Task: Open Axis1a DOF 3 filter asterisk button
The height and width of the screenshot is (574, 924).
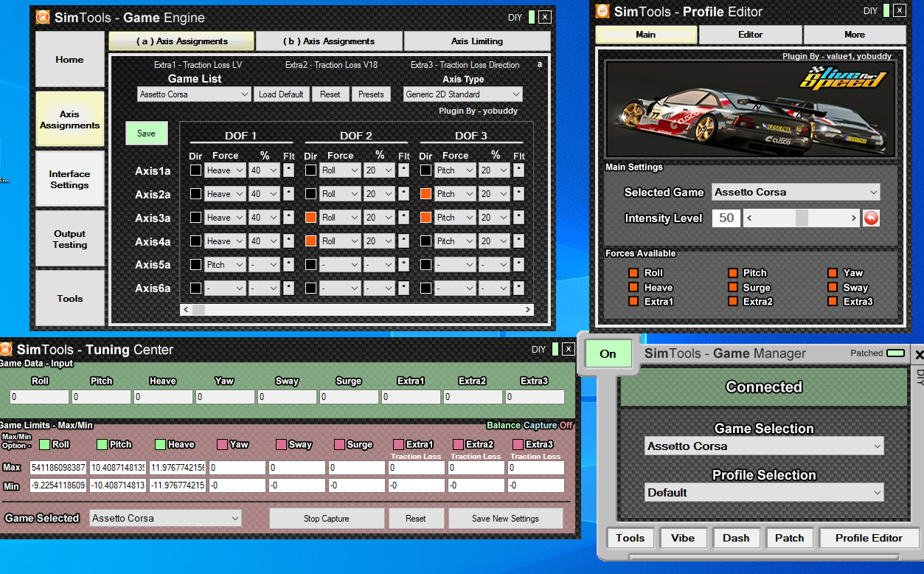Action: click(x=518, y=170)
